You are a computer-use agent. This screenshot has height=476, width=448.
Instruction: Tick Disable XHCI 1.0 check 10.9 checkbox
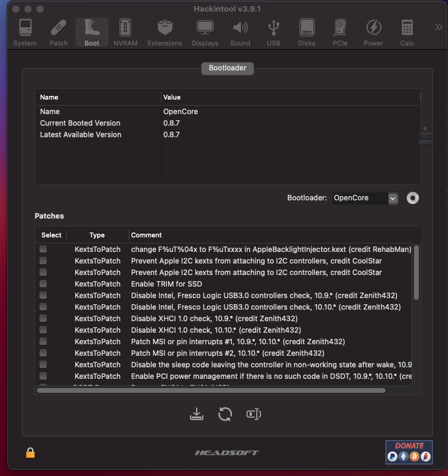coord(43,318)
